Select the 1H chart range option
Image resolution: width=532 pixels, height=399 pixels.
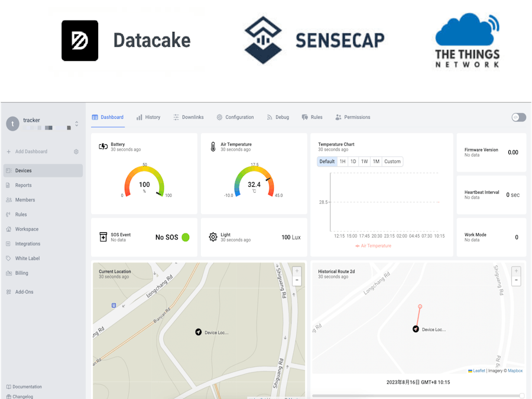pos(343,161)
